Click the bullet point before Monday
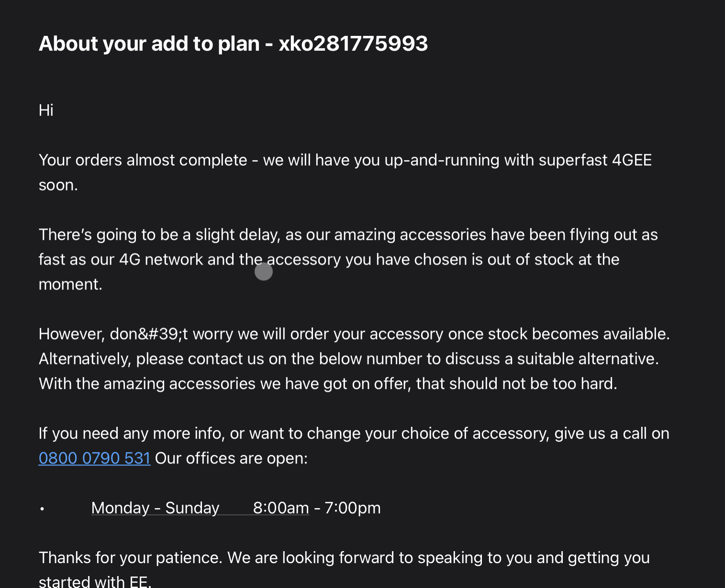The width and height of the screenshot is (725, 588). point(42,509)
